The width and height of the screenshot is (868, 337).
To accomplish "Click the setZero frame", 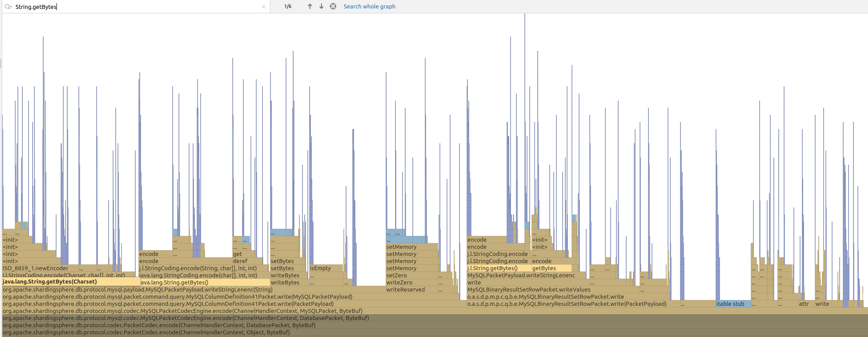I will [404, 275].
